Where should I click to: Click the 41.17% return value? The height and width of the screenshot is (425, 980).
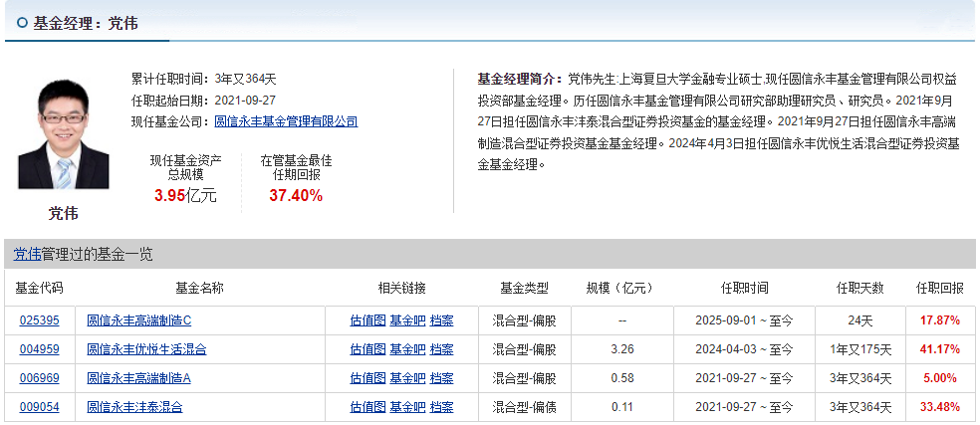click(x=940, y=349)
